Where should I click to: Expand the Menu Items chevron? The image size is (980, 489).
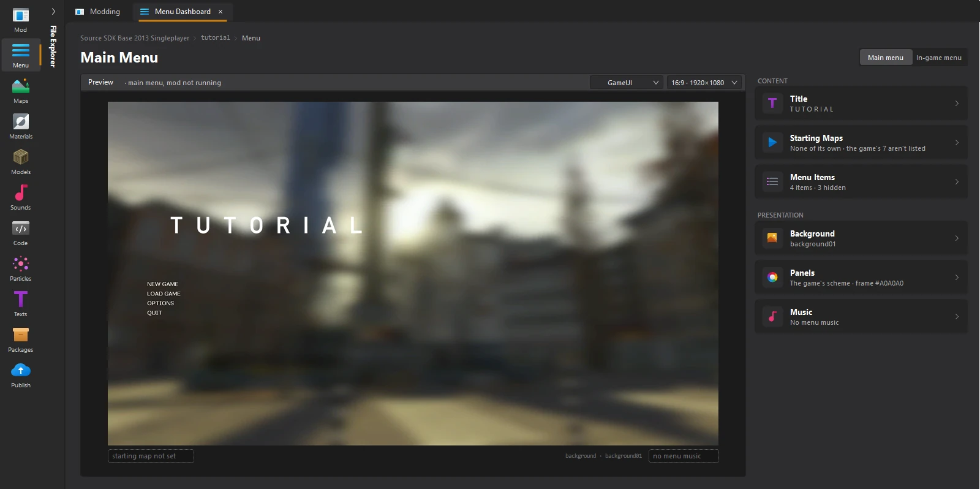pos(957,182)
